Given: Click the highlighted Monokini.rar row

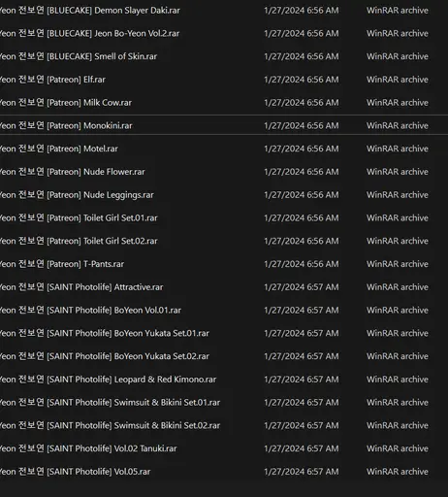Looking at the screenshot, I should click(x=224, y=125).
